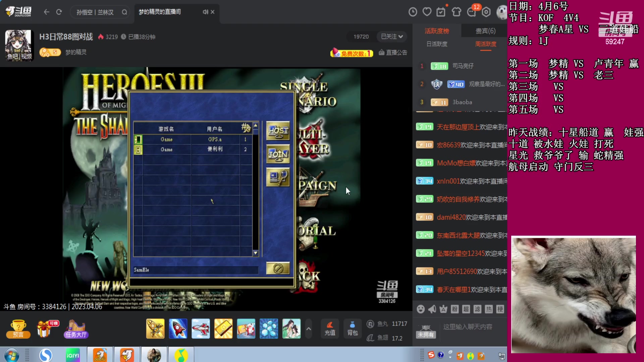Toggle the 超 filter in chat toolbar
The width and height of the screenshot is (644, 362).
pos(466,309)
